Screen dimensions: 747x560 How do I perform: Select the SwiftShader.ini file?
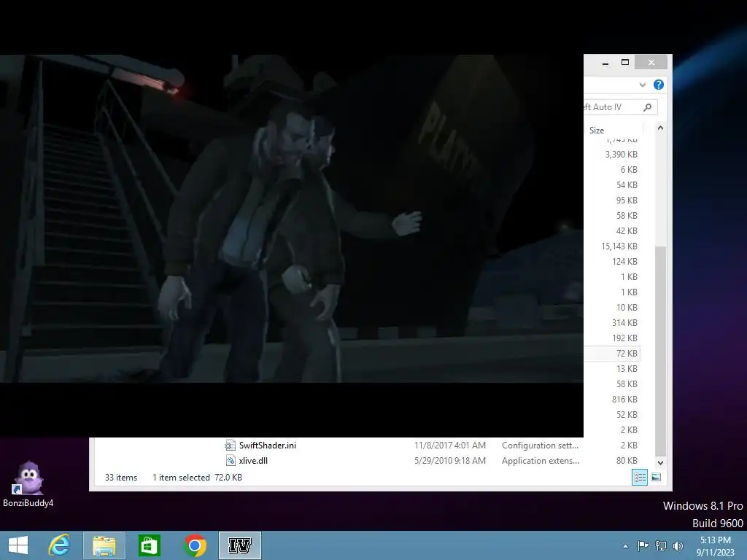tap(267, 446)
